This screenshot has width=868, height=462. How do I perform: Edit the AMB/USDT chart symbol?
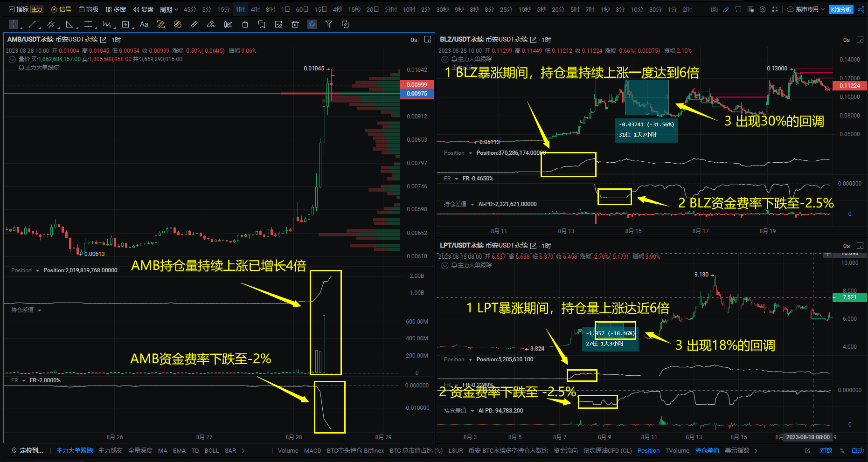pyautogui.click(x=104, y=40)
